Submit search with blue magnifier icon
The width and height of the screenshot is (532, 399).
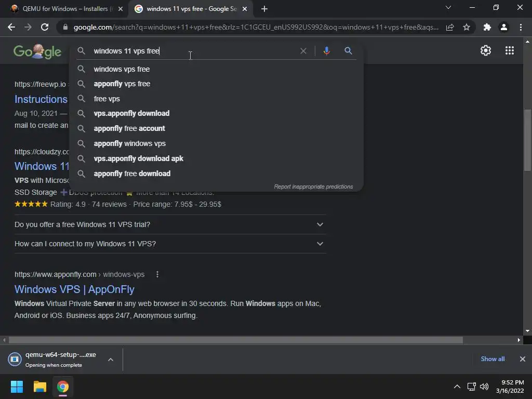pyautogui.click(x=348, y=51)
